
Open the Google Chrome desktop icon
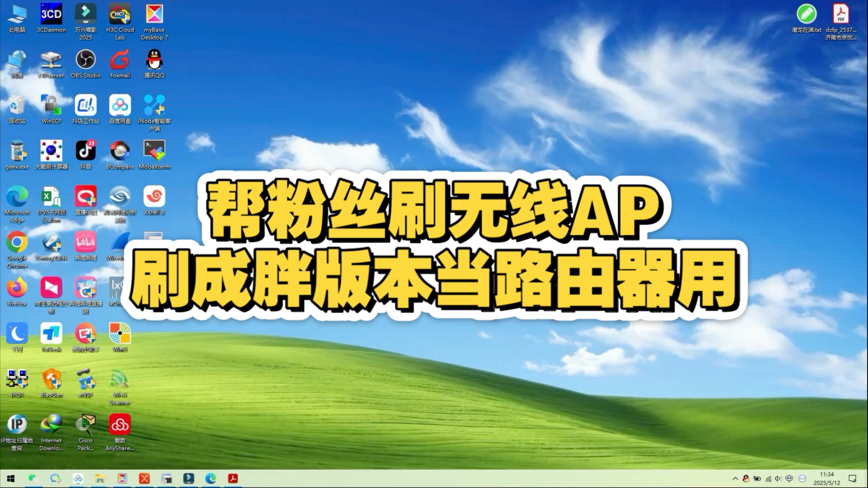[17, 250]
